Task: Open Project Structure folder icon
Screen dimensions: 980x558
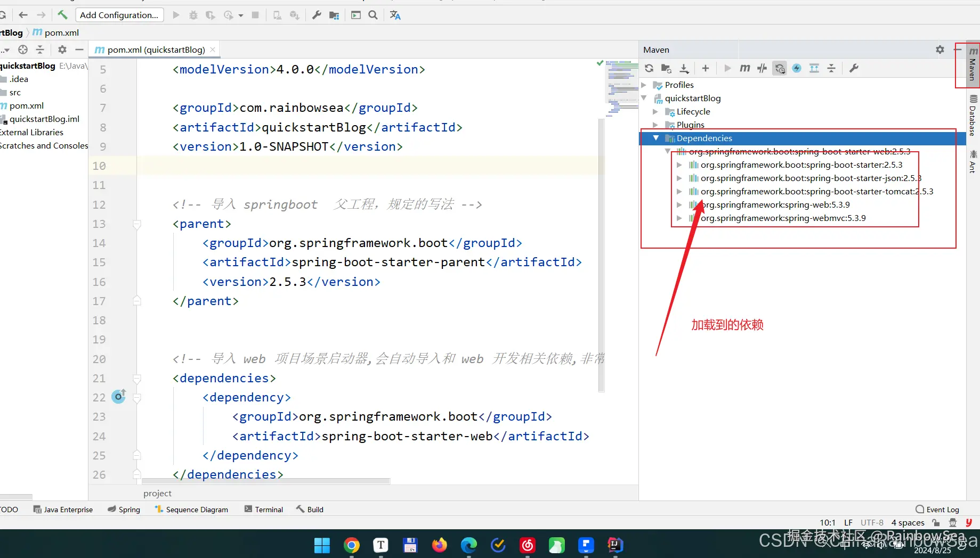Action: click(x=334, y=15)
